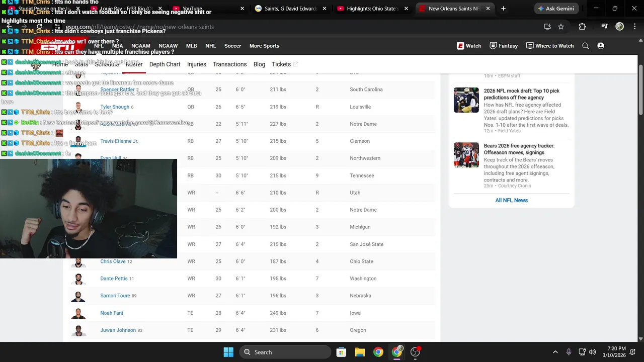The width and height of the screenshot is (644, 362).
Task: Open the network icon in system tray
Action: (582, 352)
